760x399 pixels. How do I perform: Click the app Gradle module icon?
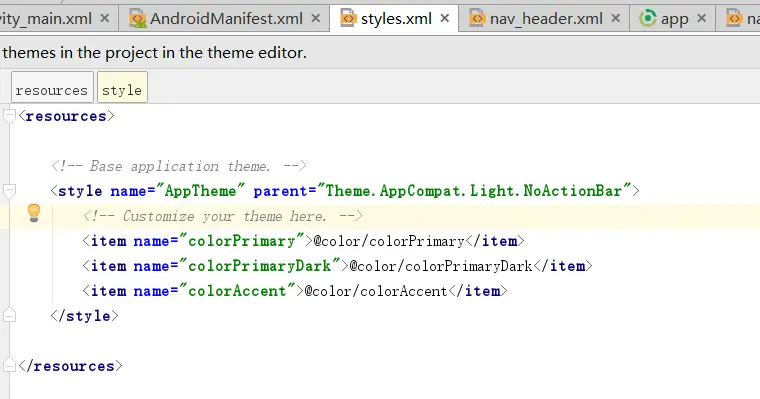tap(648, 18)
